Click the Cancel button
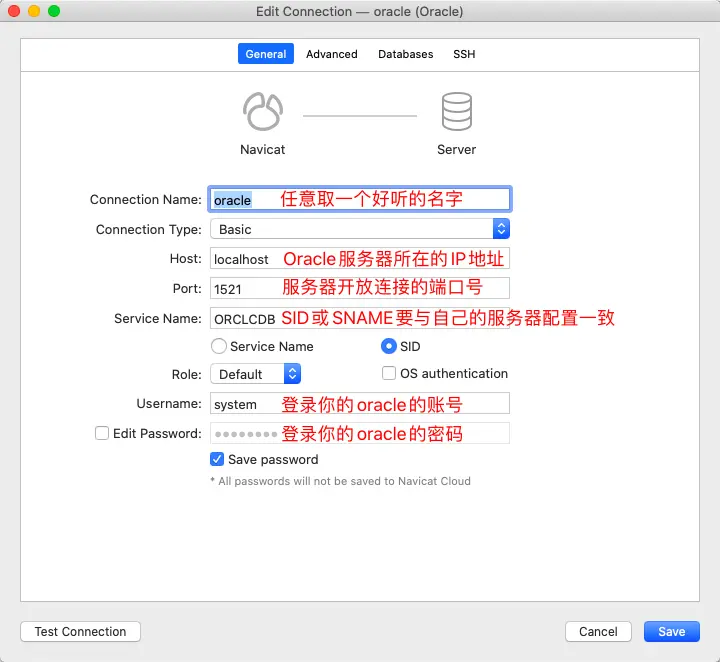The image size is (720, 662). click(x=598, y=632)
